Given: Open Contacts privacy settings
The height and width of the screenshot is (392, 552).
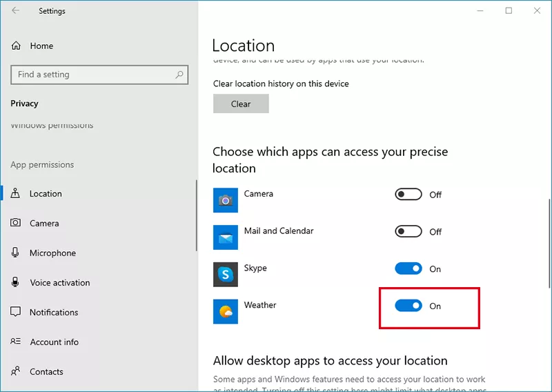Looking at the screenshot, I should (x=46, y=371).
